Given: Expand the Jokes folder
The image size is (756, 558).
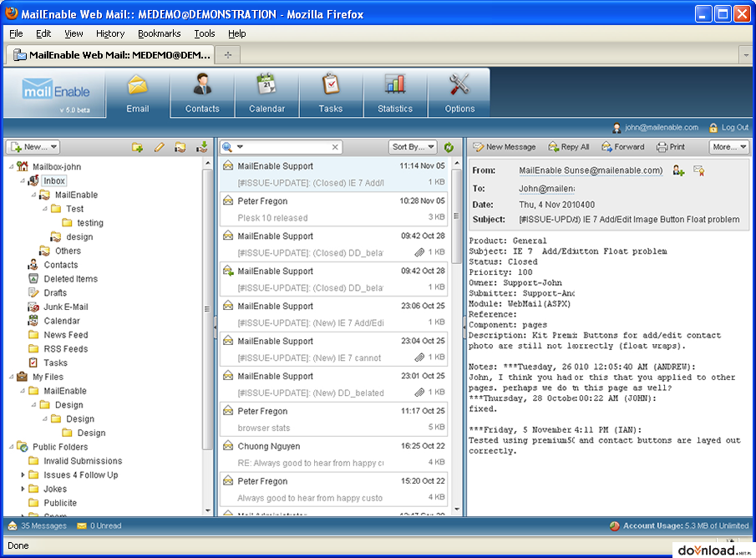Looking at the screenshot, I should pyautogui.click(x=23, y=489).
